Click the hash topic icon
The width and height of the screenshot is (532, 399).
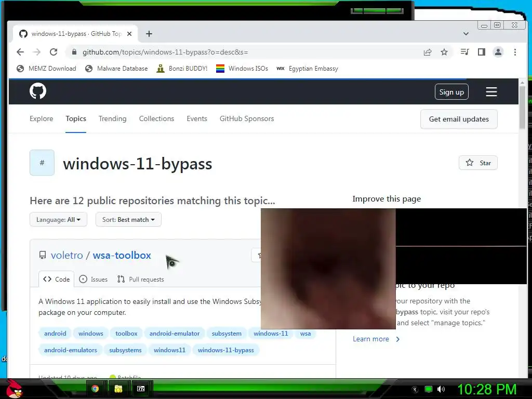pyautogui.click(x=42, y=163)
